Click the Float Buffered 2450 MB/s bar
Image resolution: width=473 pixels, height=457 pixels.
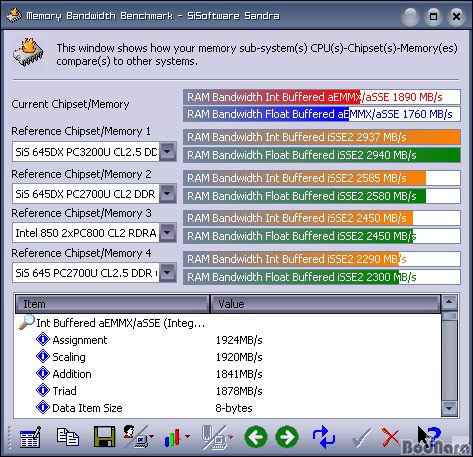click(x=322, y=236)
